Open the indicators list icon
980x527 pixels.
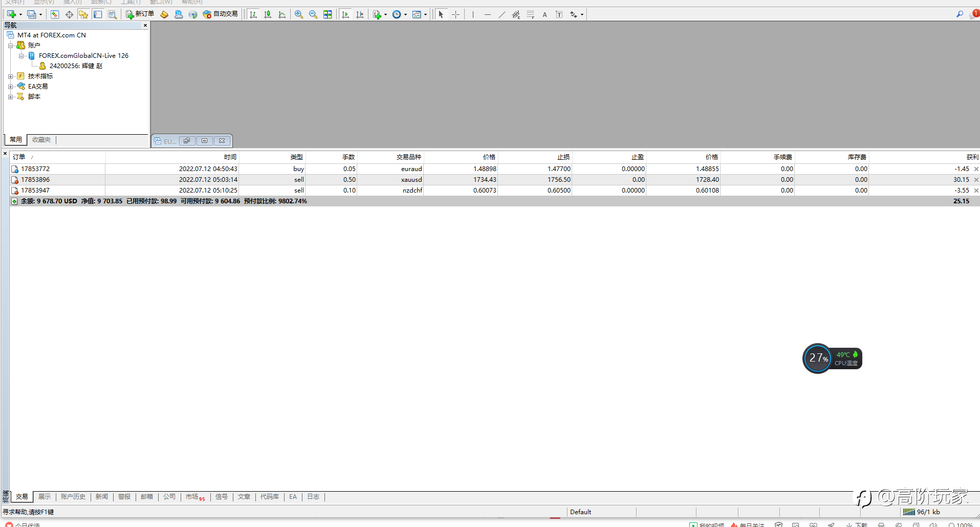[377, 14]
